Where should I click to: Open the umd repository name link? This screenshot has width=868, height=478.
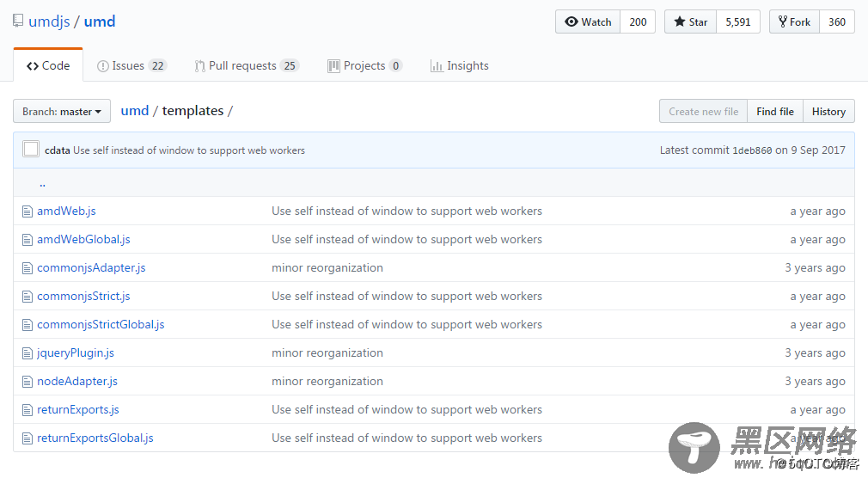pyautogui.click(x=100, y=21)
